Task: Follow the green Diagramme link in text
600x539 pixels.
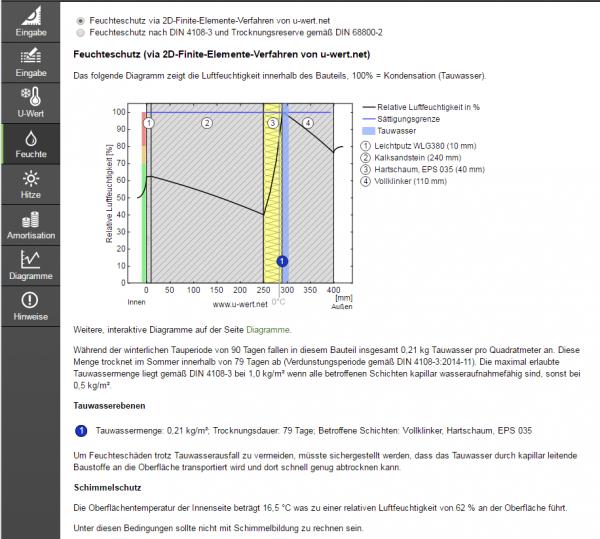Action: [x=266, y=329]
